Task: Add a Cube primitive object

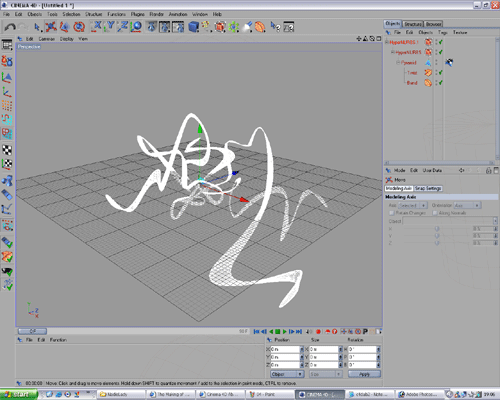Action: tap(193, 27)
